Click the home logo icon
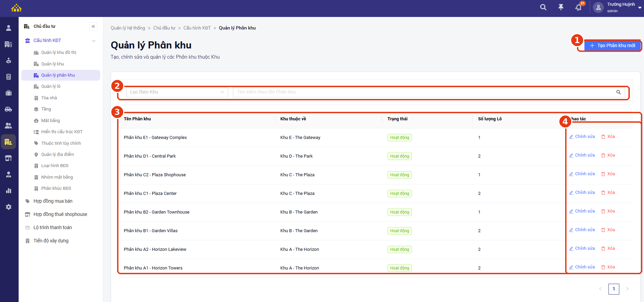The width and height of the screenshot is (644, 302). pos(16,8)
